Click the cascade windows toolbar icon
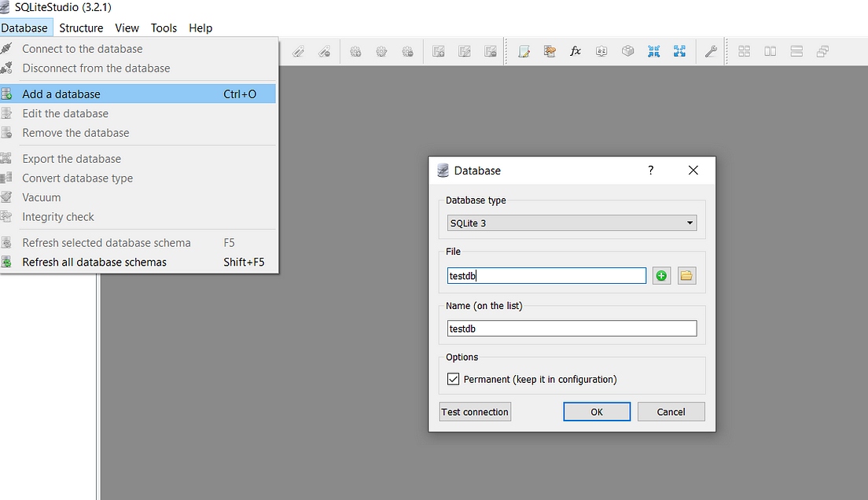Image resolution: width=868 pixels, height=500 pixels. [x=822, y=52]
